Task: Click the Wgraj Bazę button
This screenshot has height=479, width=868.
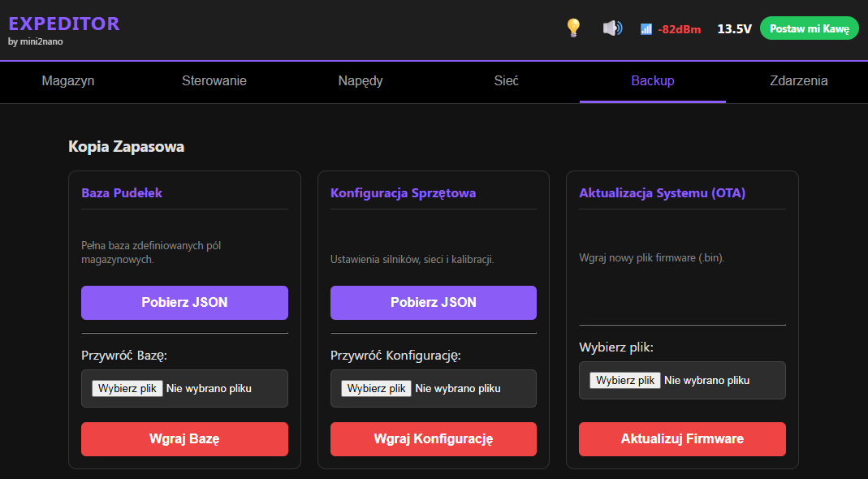Action: [184, 439]
